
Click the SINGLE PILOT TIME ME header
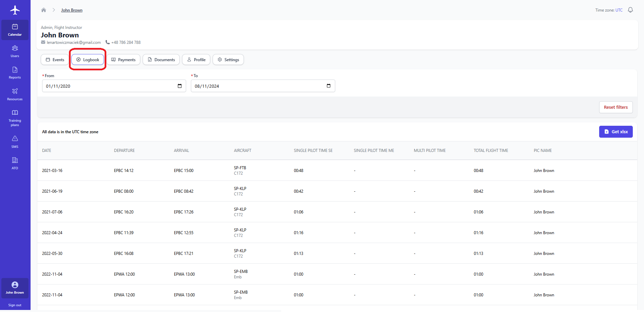click(374, 151)
